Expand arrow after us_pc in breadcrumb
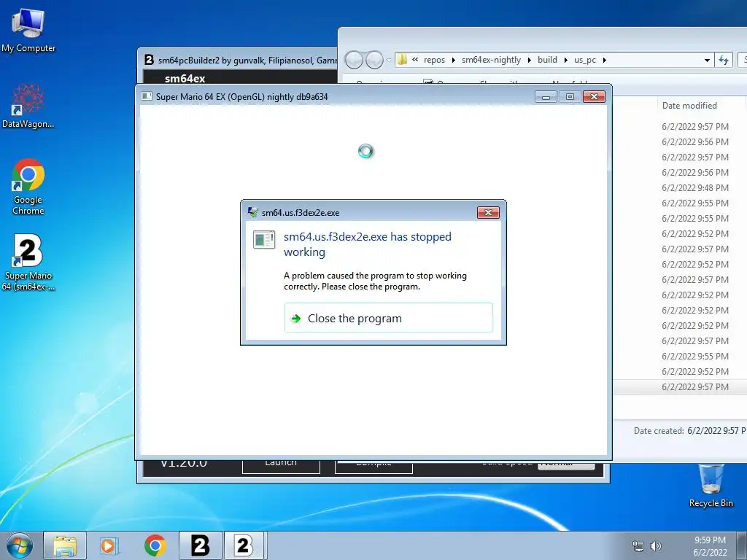747x560 pixels. [x=605, y=60]
